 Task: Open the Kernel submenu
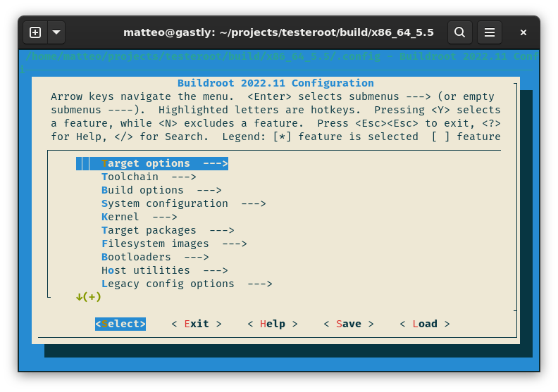139,217
